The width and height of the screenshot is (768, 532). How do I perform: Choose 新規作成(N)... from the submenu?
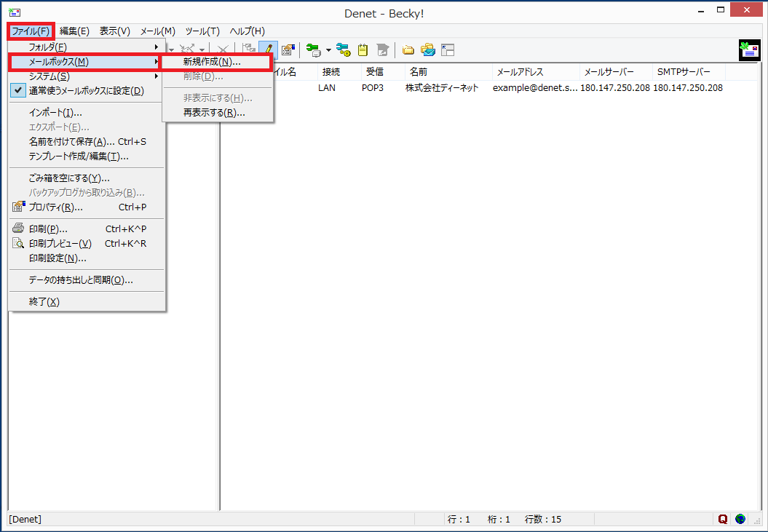[x=217, y=62]
